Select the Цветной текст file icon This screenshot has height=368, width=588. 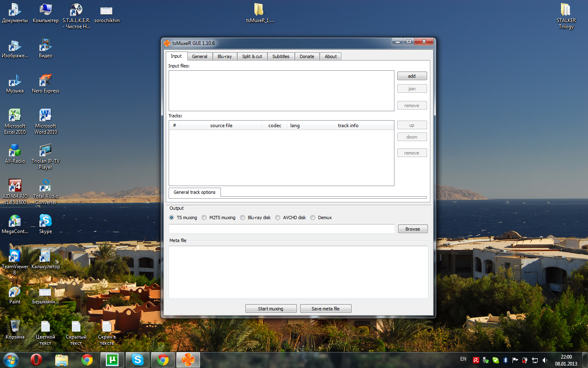46,333
